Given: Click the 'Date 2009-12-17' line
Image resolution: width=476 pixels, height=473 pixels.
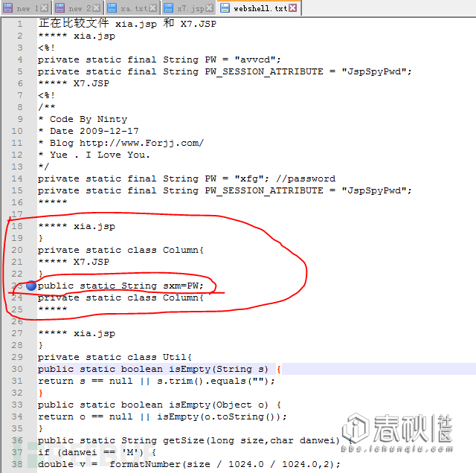Looking at the screenshot, I should 89,131.
